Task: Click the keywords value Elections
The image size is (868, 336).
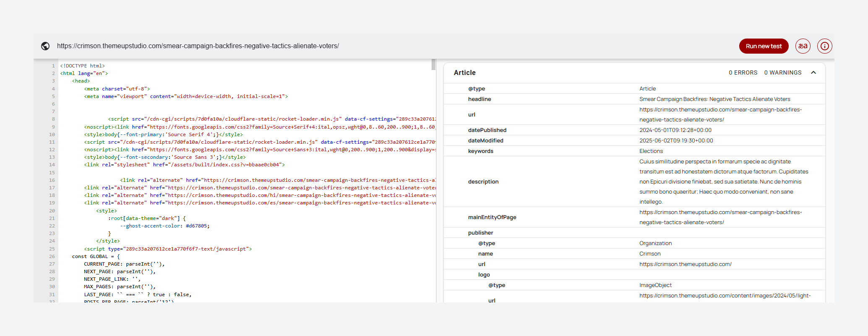Action: tap(651, 151)
